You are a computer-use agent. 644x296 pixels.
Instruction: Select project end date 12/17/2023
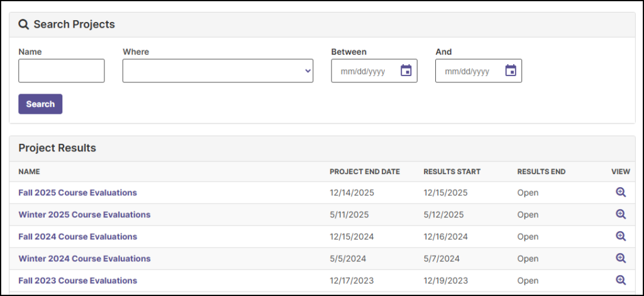(x=352, y=281)
